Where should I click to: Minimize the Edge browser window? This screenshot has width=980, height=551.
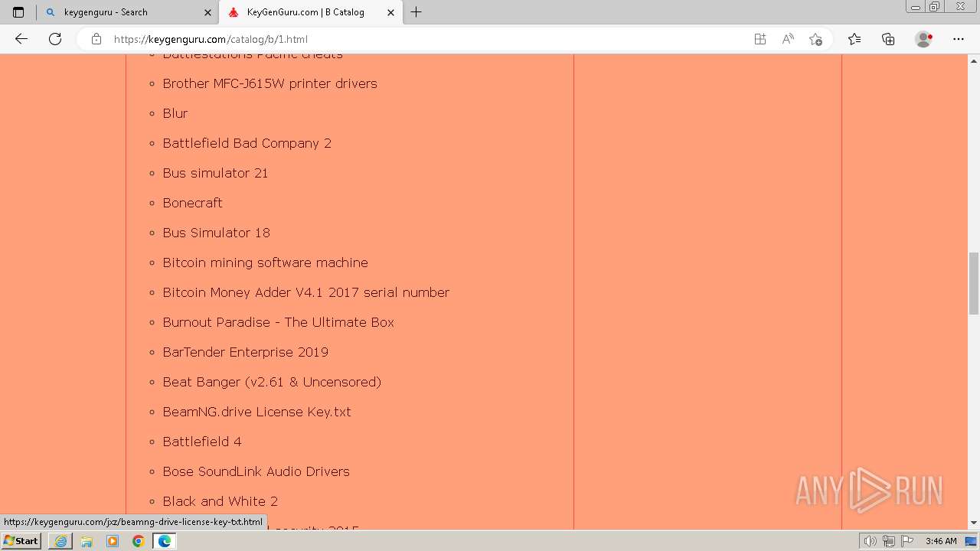click(x=916, y=7)
